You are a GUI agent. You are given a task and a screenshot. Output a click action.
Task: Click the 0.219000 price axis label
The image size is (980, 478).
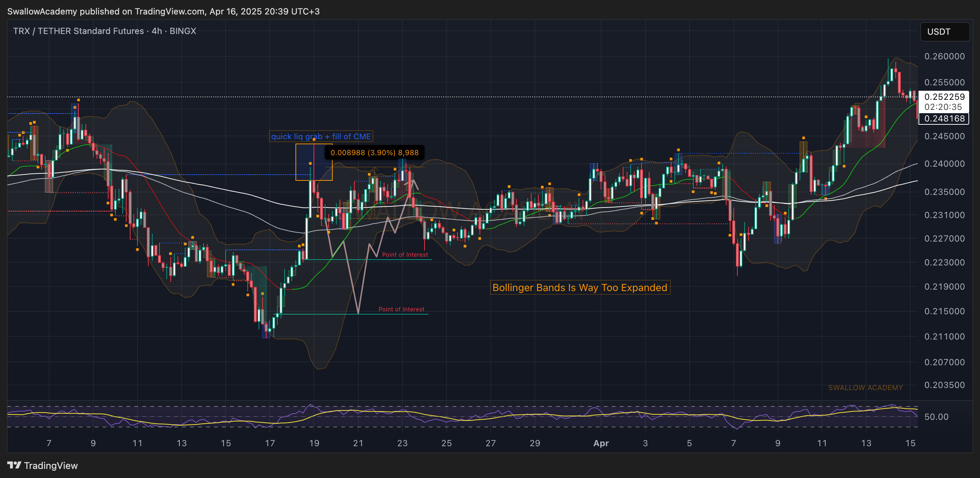click(x=944, y=286)
